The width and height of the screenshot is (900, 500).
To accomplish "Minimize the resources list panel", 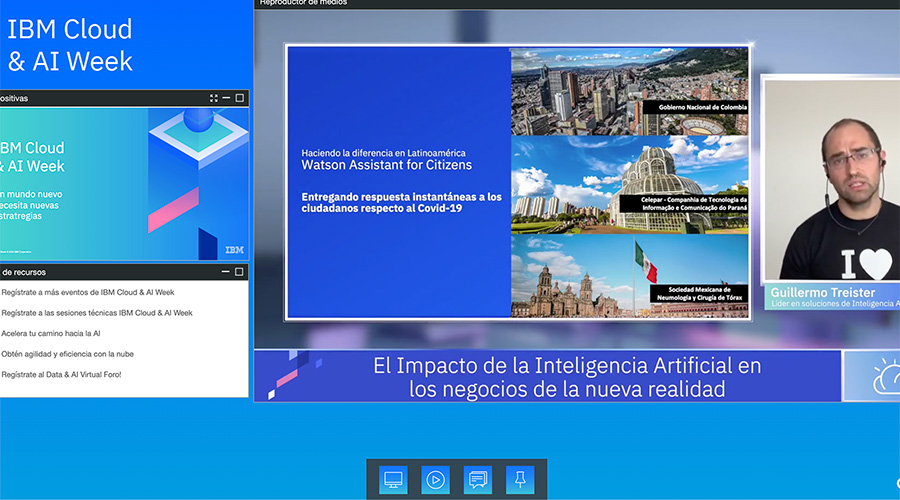I will (227, 271).
